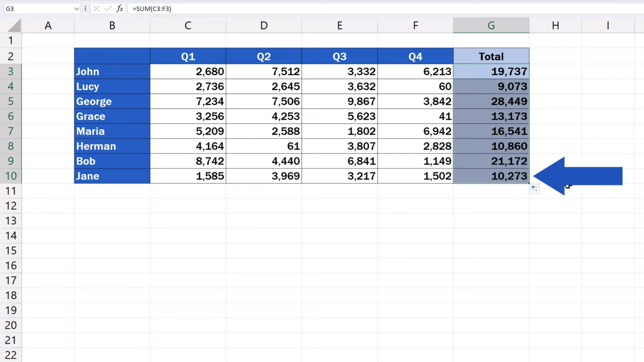Click the vertical dots separator next to Name Box
Image resolution: width=644 pixels, height=362 pixels.
click(85, 8)
